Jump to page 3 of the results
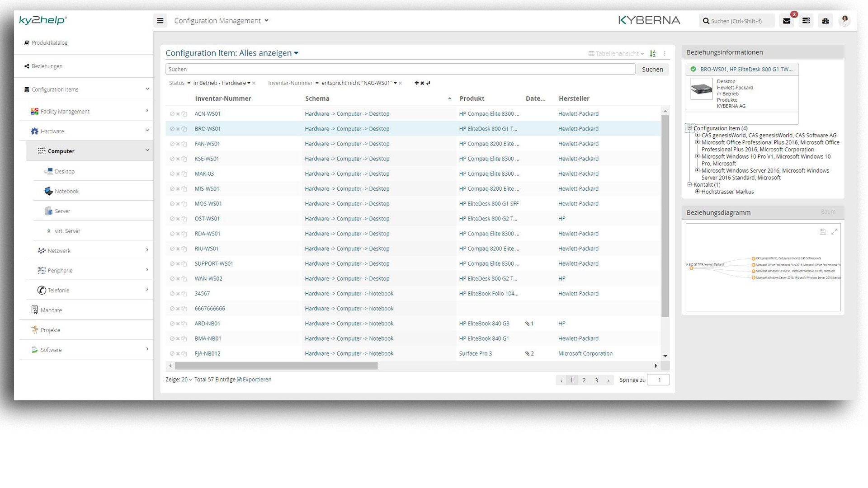868x488 pixels. click(596, 380)
